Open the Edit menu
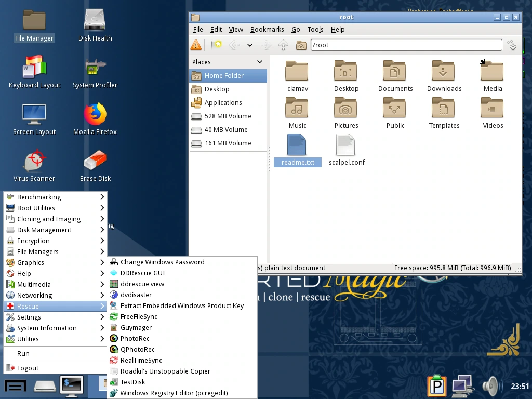 tap(216, 30)
